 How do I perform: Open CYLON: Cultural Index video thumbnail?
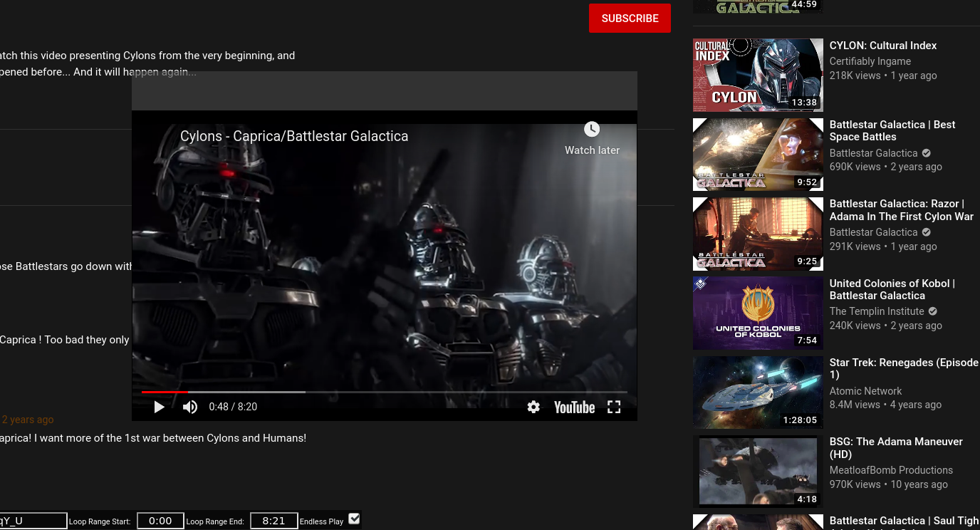click(758, 75)
